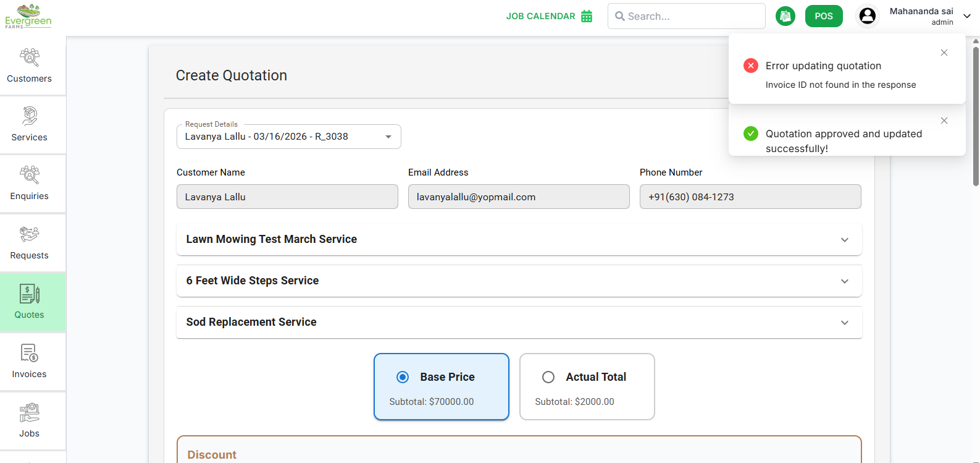980x463 pixels.
Task: Click the green clipboard icon beside POS
Action: (785, 16)
